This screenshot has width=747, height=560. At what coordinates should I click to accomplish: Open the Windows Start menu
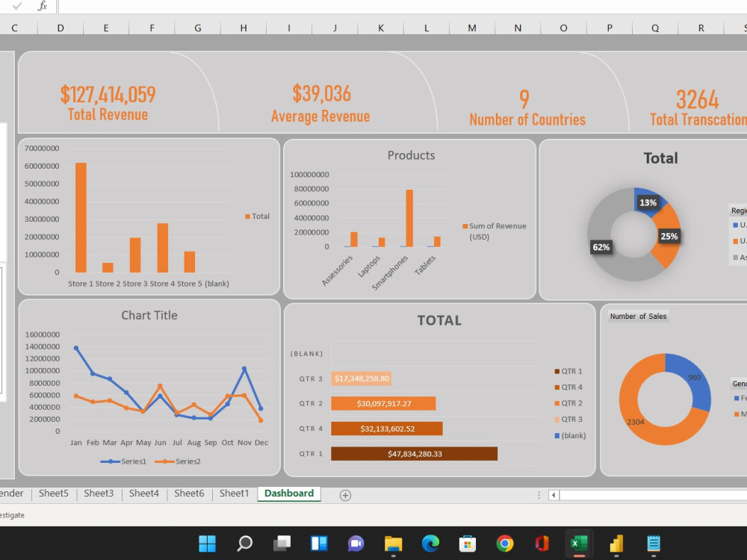pos(207,543)
